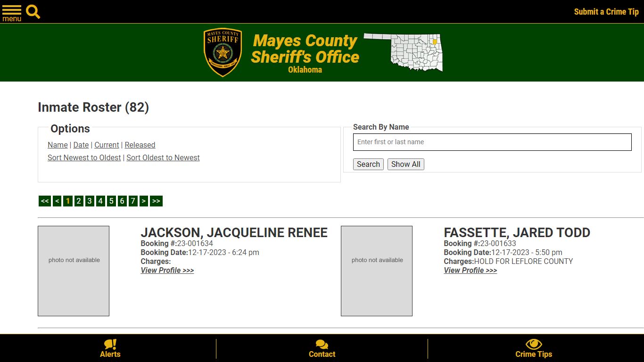Click the photo placeholder for Jared Fassette
The image size is (644, 362).
[377, 271]
